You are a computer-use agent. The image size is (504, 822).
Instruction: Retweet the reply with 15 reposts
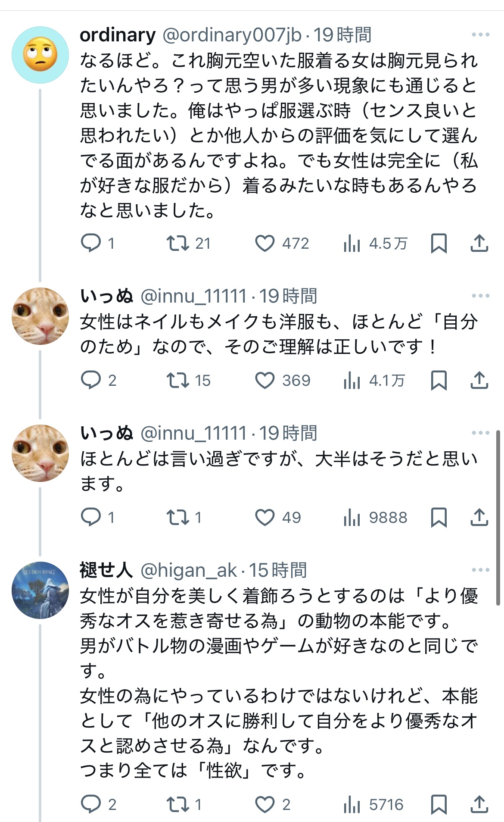178,380
